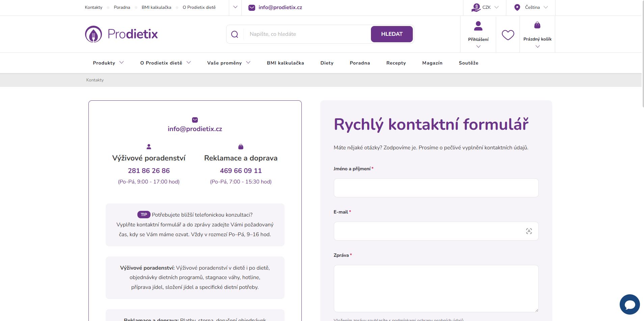Click the envelope icon in top bar

pos(252,7)
